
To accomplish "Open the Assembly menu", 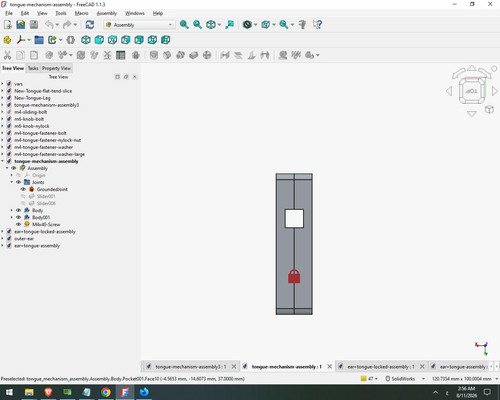I will [x=107, y=13].
